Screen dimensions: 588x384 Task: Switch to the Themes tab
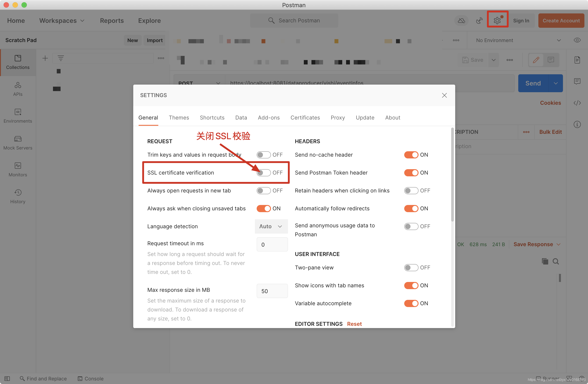click(179, 117)
